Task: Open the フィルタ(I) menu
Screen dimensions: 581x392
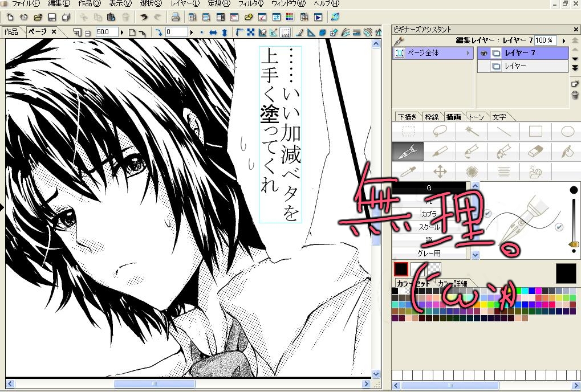Action: pyautogui.click(x=250, y=3)
